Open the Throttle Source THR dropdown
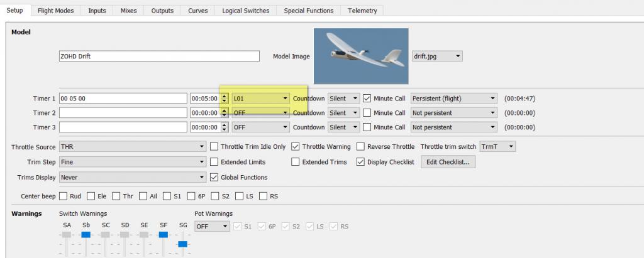 click(133, 147)
